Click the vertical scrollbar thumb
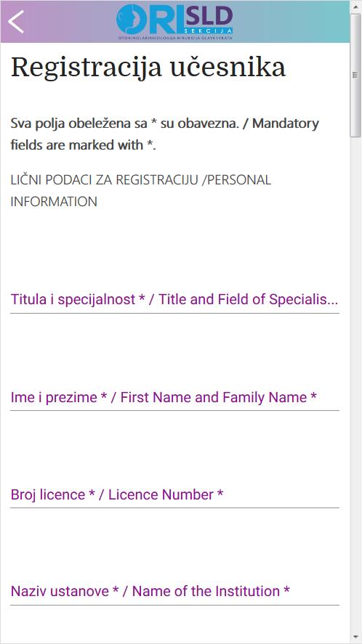This screenshot has width=362, height=644. [x=355, y=76]
